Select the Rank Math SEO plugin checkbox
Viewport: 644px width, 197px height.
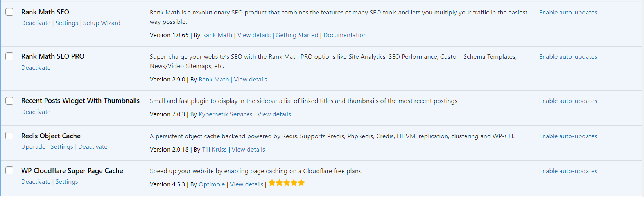(9, 12)
